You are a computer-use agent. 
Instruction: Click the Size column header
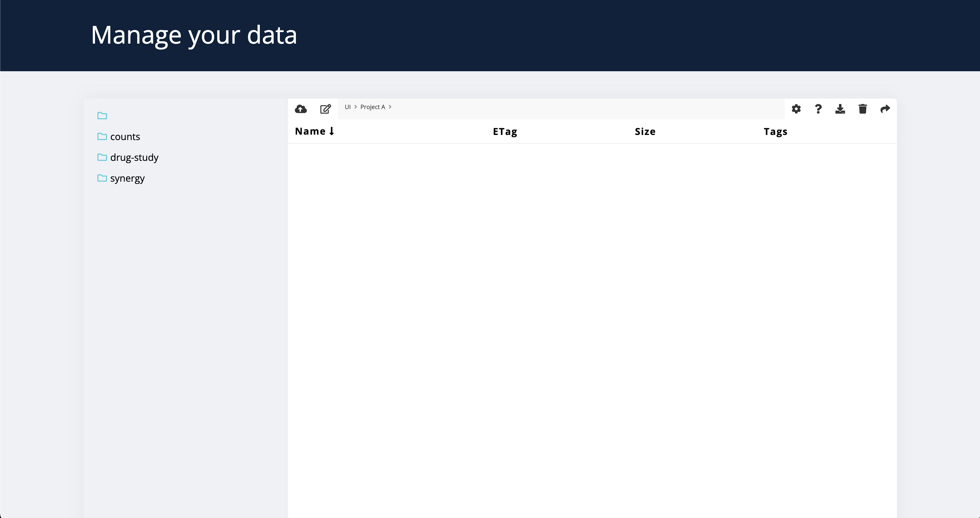[x=645, y=132]
